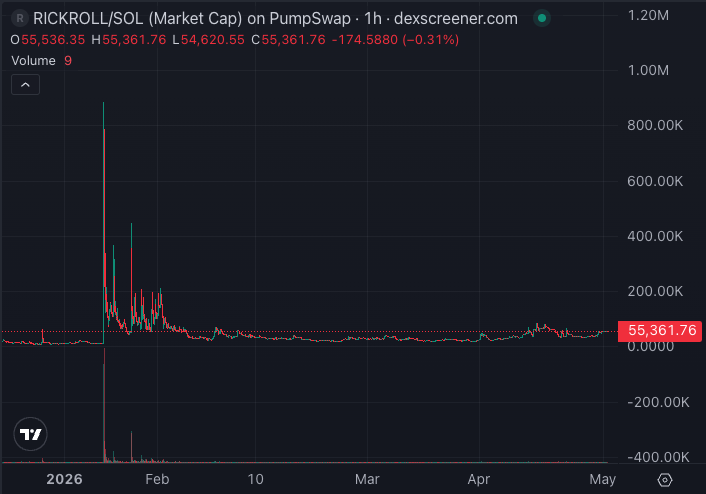
Task: Click the 10 date axis label
Action: coord(255,479)
